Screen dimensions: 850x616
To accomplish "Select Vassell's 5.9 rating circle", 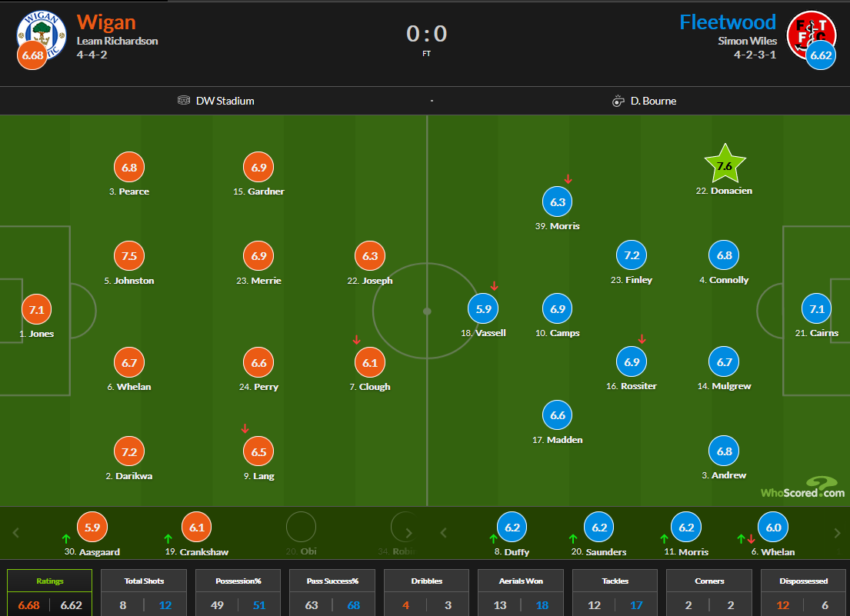I will tap(483, 308).
